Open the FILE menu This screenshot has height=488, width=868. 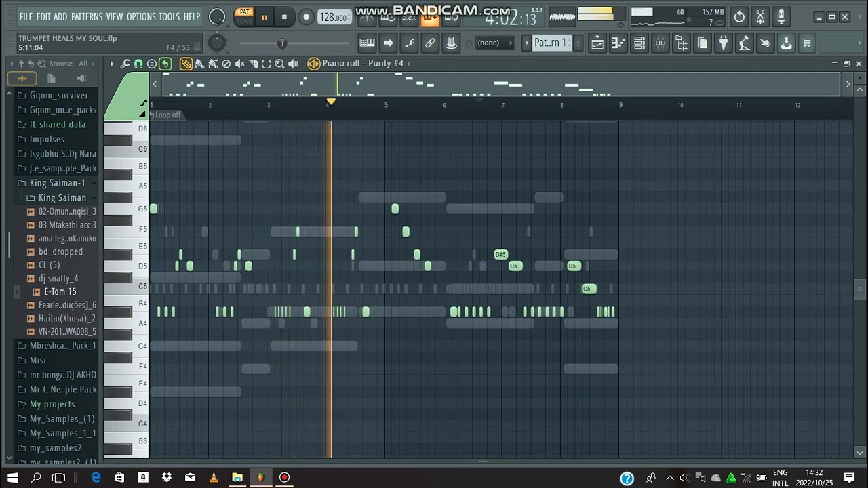click(x=26, y=17)
